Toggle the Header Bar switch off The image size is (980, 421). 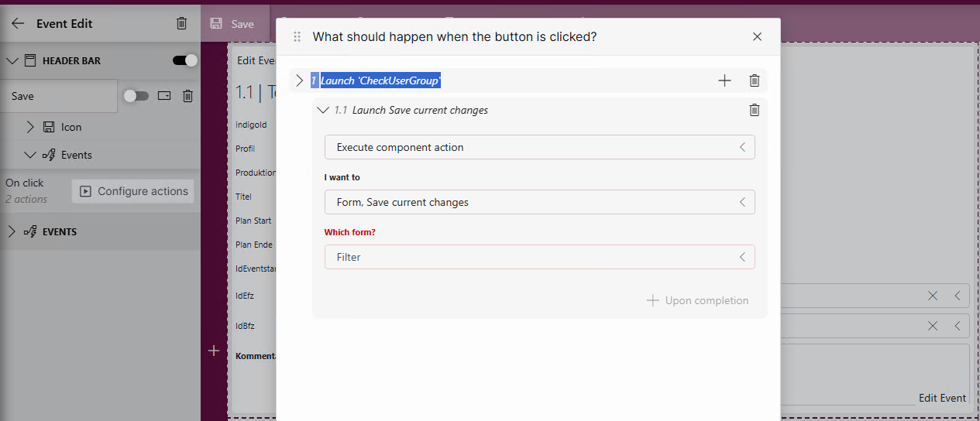tap(185, 60)
